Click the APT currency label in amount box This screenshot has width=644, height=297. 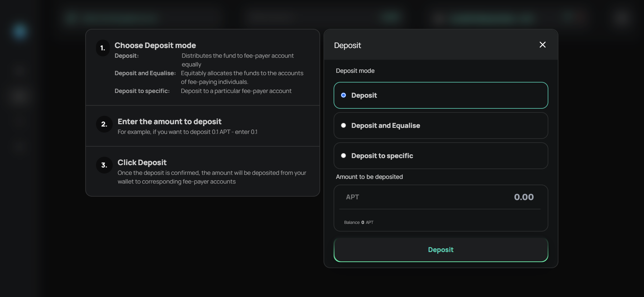coord(352,197)
